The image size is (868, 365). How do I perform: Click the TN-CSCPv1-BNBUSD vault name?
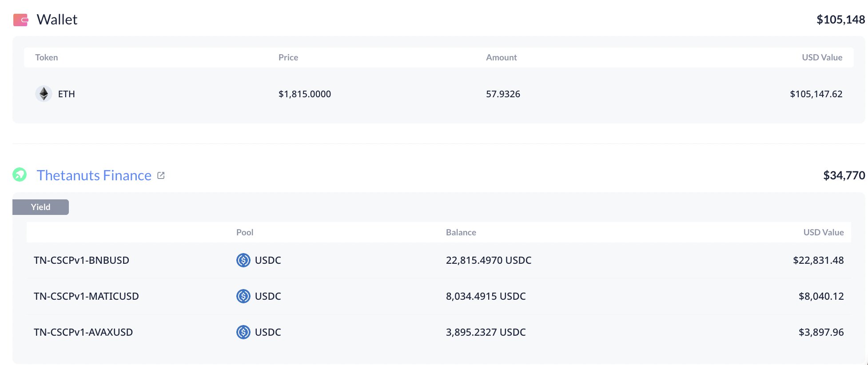point(81,260)
